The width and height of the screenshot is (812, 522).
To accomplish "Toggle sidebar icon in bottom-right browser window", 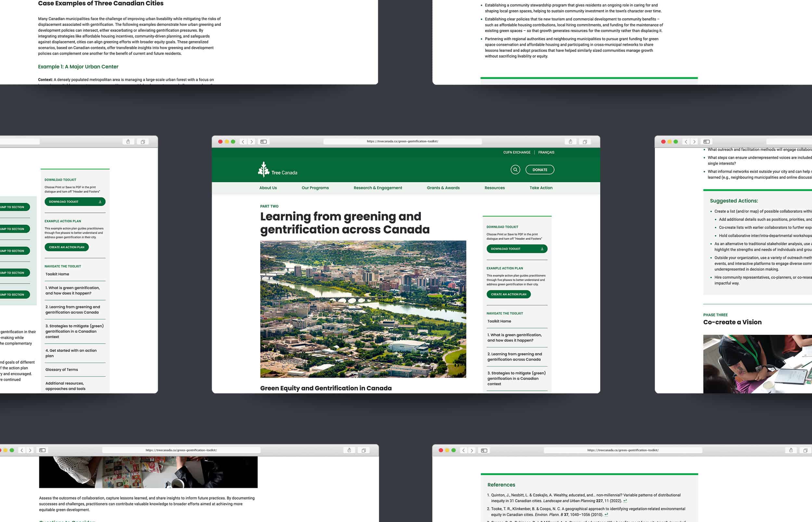I will pyautogui.click(x=484, y=450).
